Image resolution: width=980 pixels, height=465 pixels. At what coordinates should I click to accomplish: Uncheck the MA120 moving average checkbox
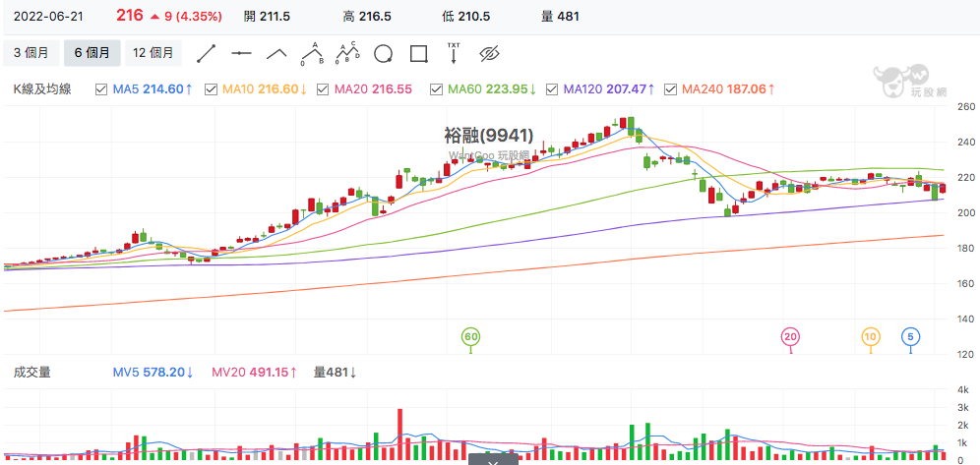tap(552, 89)
